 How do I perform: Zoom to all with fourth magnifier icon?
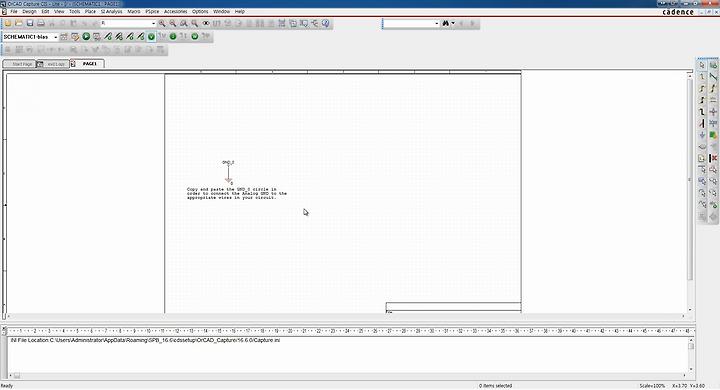click(195, 23)
